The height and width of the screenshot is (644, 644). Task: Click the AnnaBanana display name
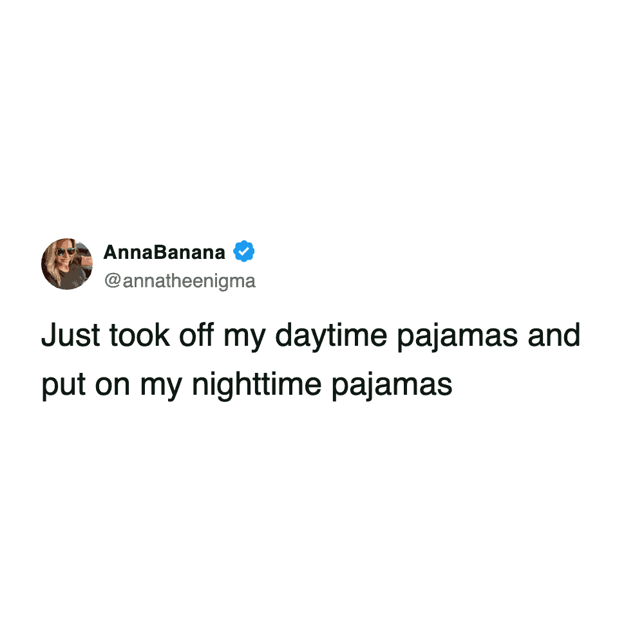pos(164,252)
